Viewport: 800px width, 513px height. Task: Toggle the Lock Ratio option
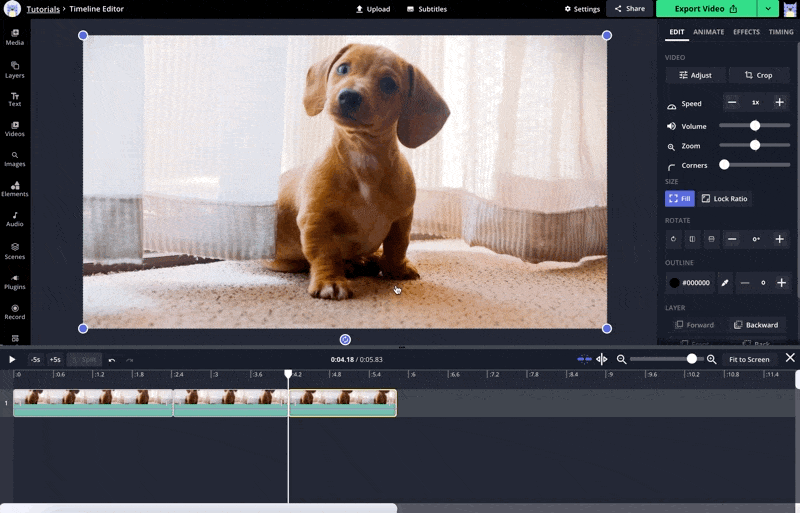tap(724, 199)
